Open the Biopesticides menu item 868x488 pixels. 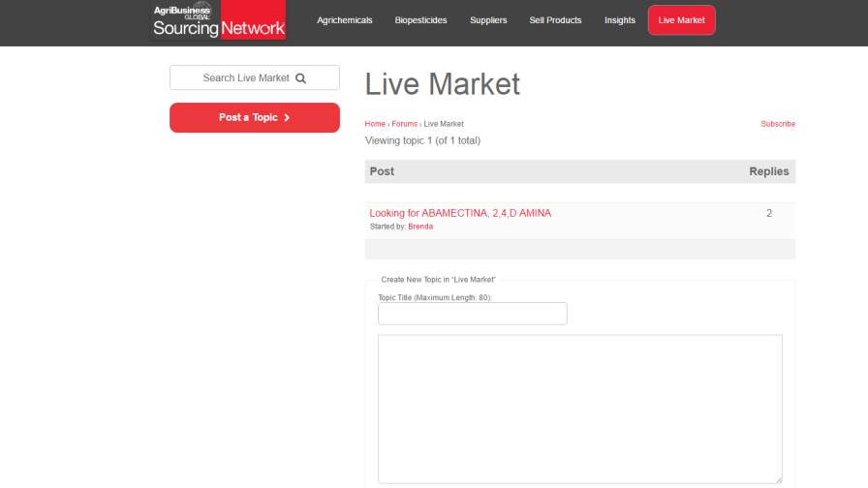pyautogui.click(x=420, y=20)
